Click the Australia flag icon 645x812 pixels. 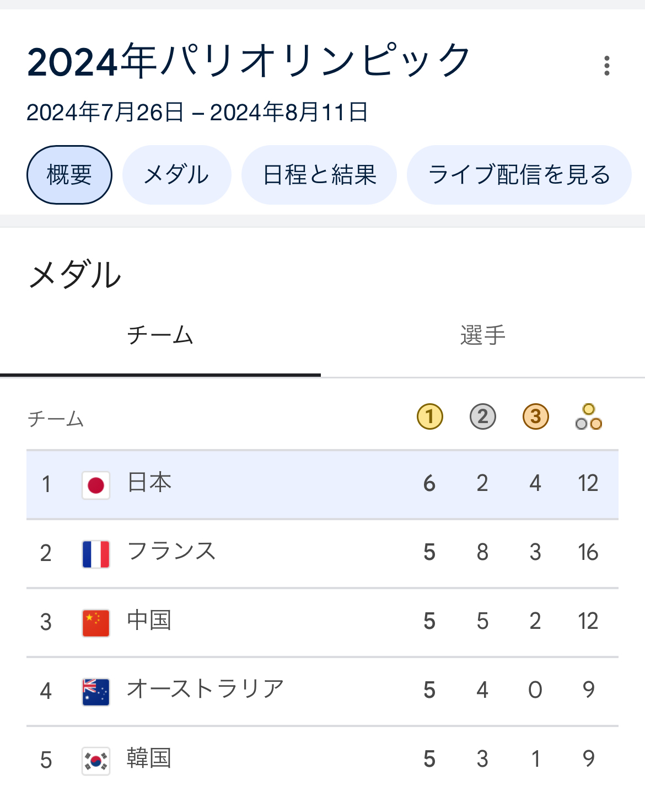pos(96,692)
